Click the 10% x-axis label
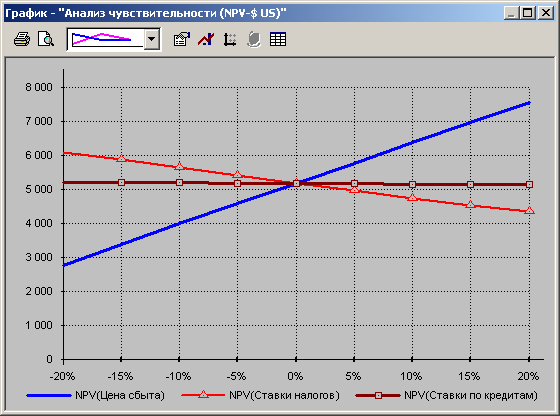This screenshot has width=560, height=416. (411, 376)
